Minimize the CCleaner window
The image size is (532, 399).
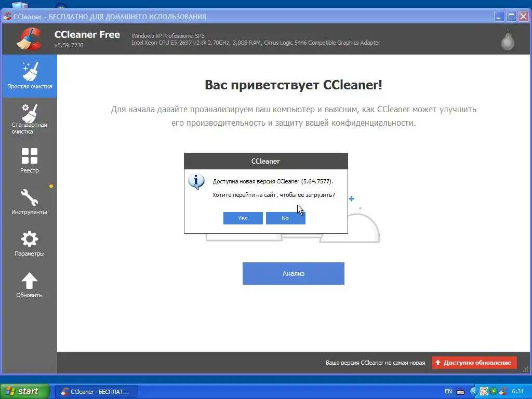point(499,17)
